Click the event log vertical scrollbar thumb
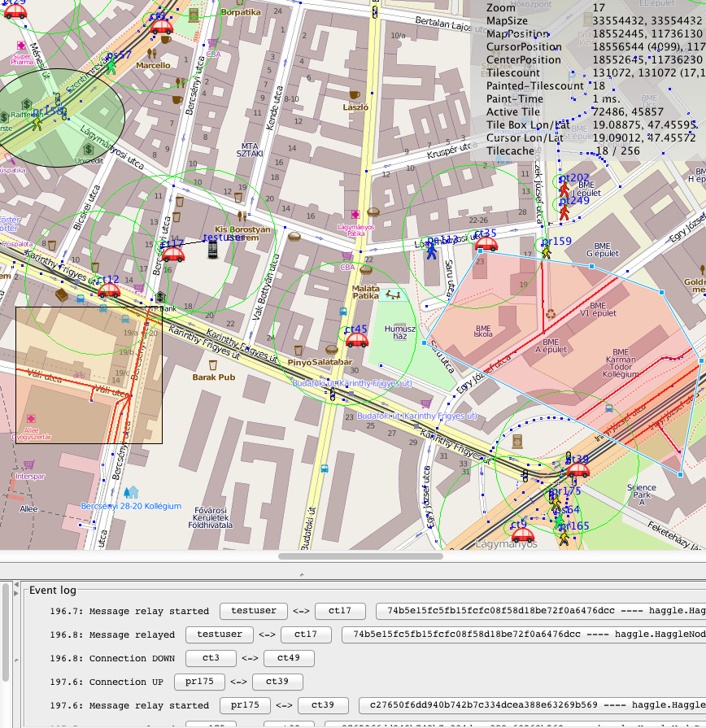The image size is (706, 728). point(6,632)
